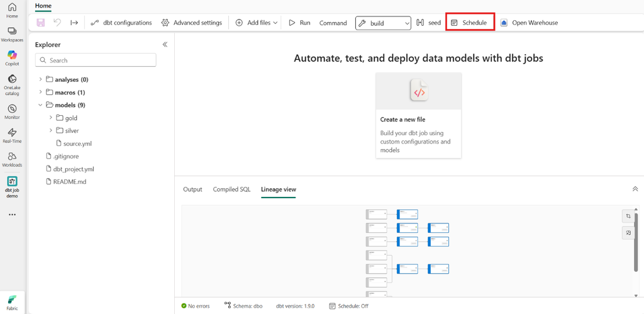The width and height of the screenshot is (644, 314).
Task: Open dbt_project.yml file
Action: coord(70,169)
